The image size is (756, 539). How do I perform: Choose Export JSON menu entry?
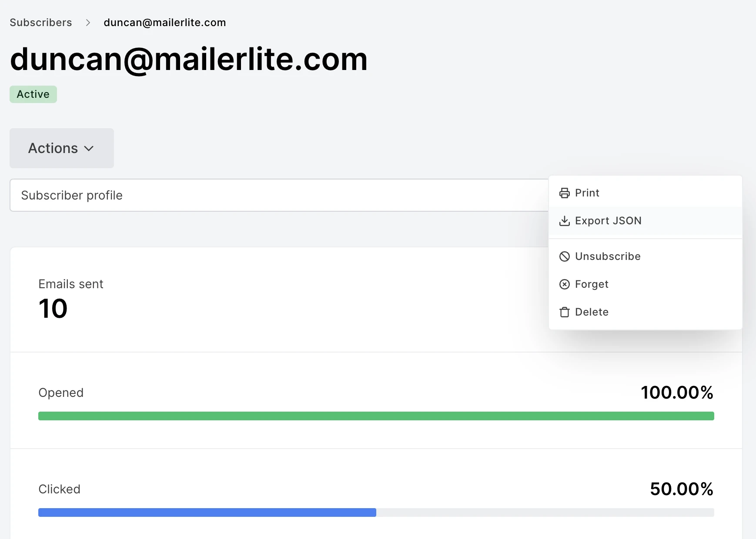tap(608, 221)
